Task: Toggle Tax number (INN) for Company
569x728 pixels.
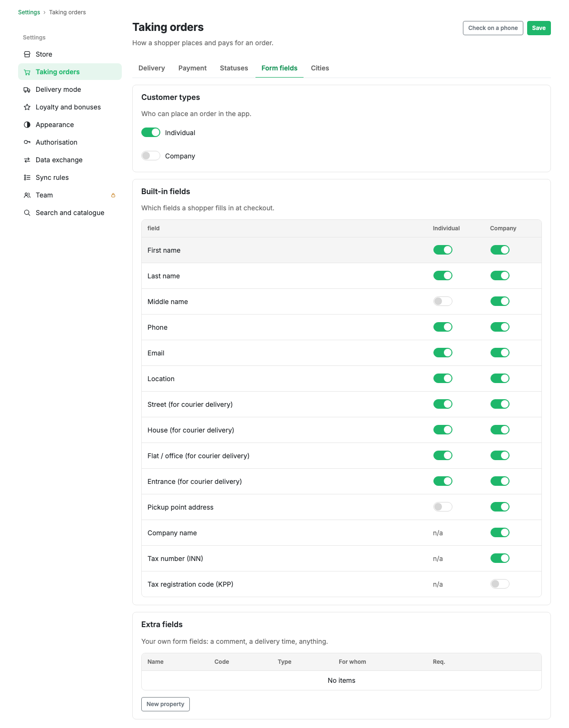Action: point(500,558)
